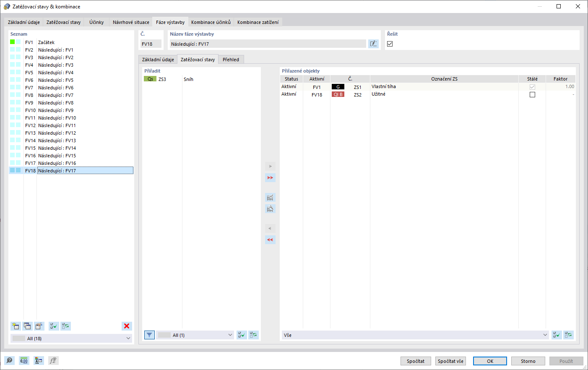The image size is (588, 370).
Task: Invert selection in Přiřazené objekty panel
Action: (568, 335)
